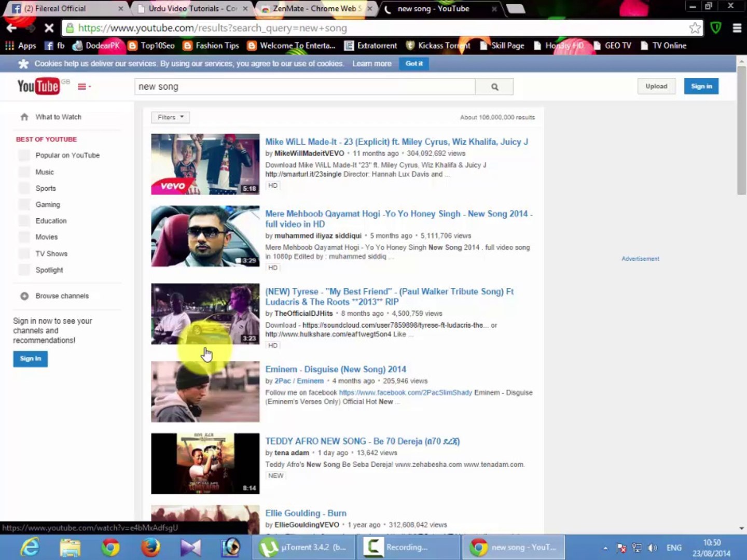The image size is (747, 560).
Task: Open the TV Online bookmark
Action: click(663, 46)
